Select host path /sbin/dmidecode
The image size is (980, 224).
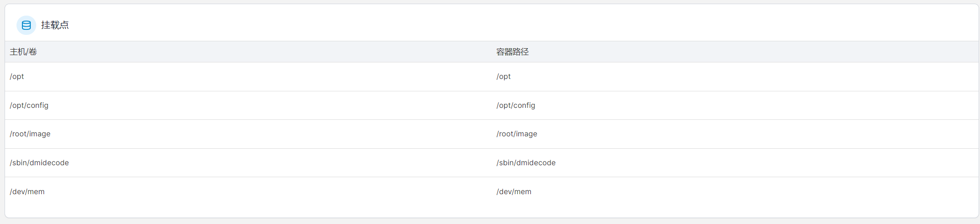coord(39,163)
